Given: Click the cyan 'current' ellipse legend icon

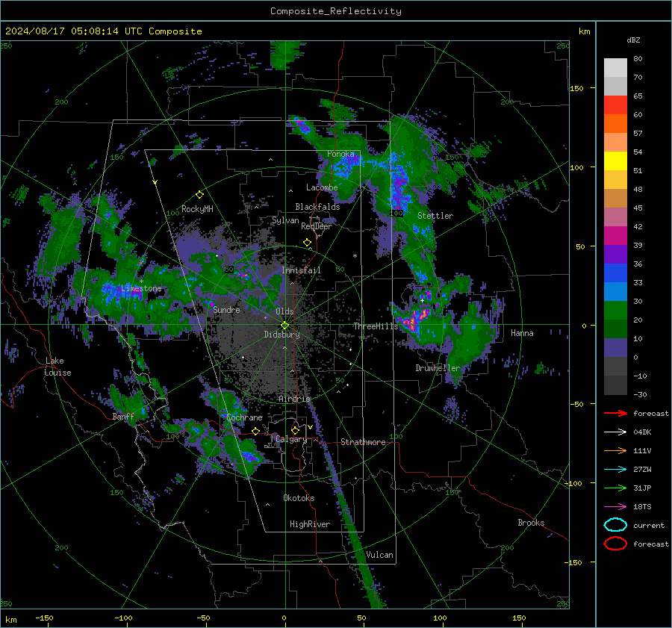Looking at the screenshot, I should tap(615, 525).
